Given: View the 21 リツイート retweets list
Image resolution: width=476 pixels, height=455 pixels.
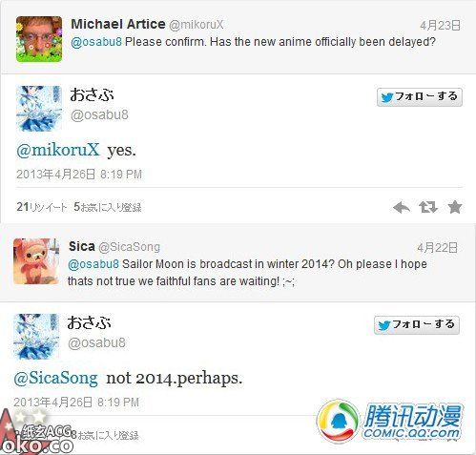Looking at the screenshot, I should tap(42, 207).
